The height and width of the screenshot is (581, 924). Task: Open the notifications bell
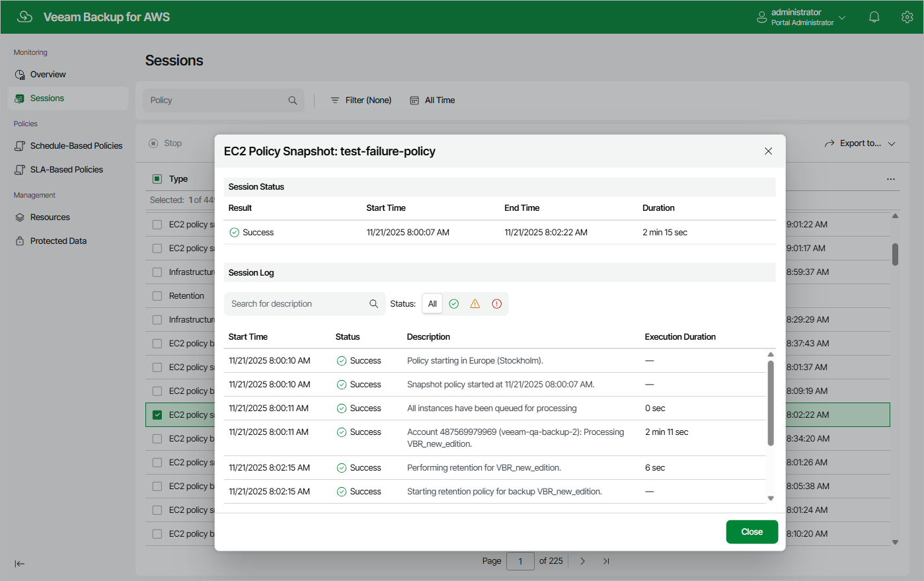coord(874,17)
